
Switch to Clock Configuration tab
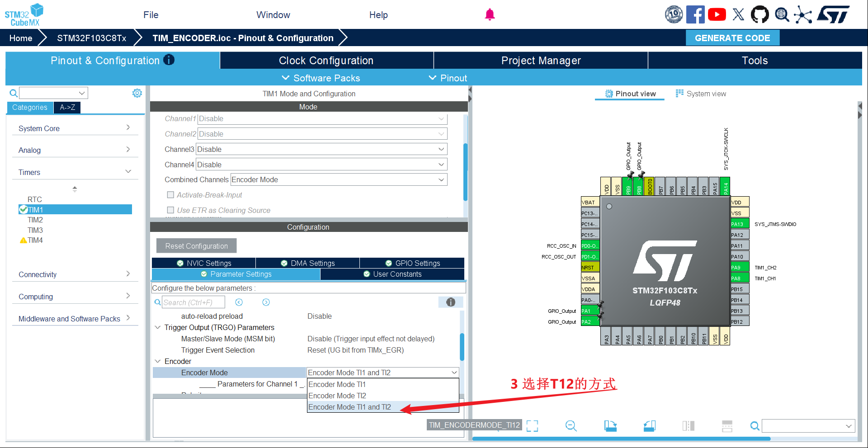pyautogui.click(x=326, y=61)
